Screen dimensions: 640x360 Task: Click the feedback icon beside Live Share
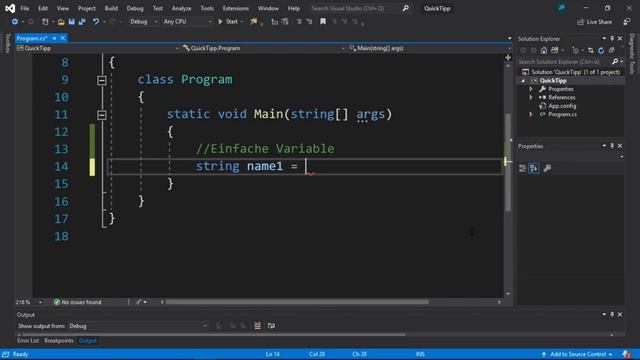point(627,22)
